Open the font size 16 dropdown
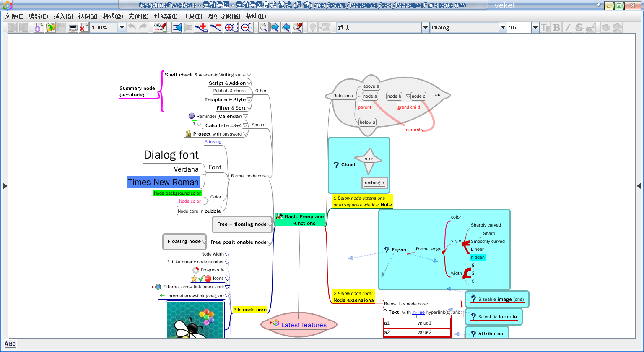Image resolution: width=644 pixels, height=352 pixels. click(x=535, y=28)
